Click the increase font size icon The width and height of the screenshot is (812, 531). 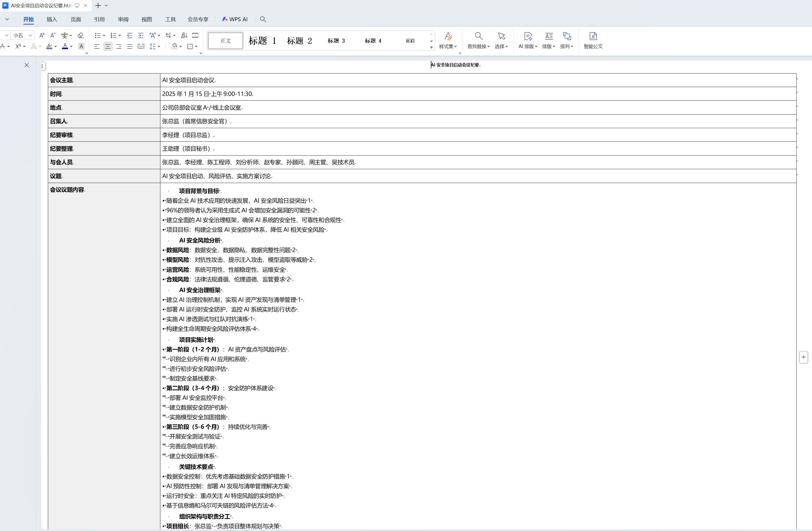pos(42,36)
